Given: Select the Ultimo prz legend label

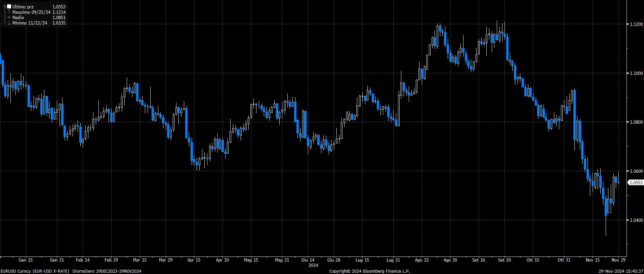Looking at the screenshot, I should click(23, 7).
